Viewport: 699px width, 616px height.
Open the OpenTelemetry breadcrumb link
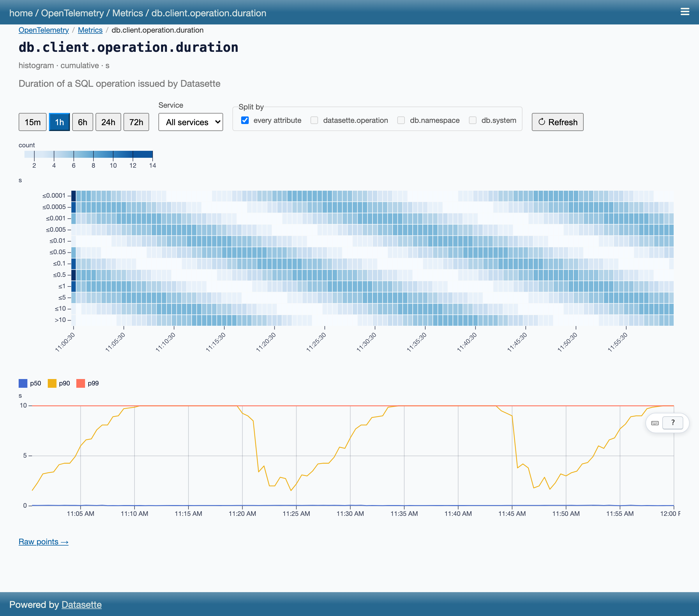coord(44,30)
